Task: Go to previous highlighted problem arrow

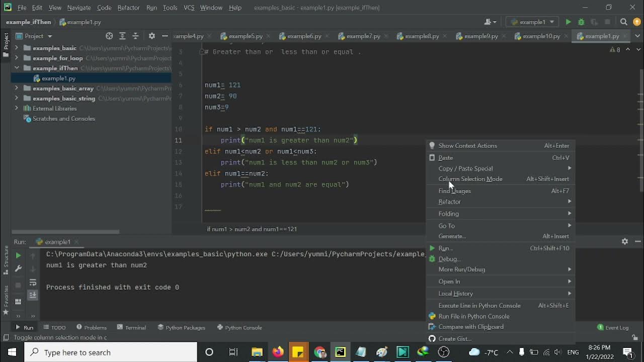Action: 627,50
